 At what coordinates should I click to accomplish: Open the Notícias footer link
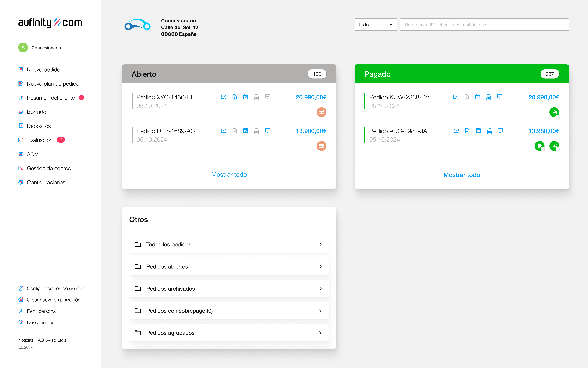point(26,340)
